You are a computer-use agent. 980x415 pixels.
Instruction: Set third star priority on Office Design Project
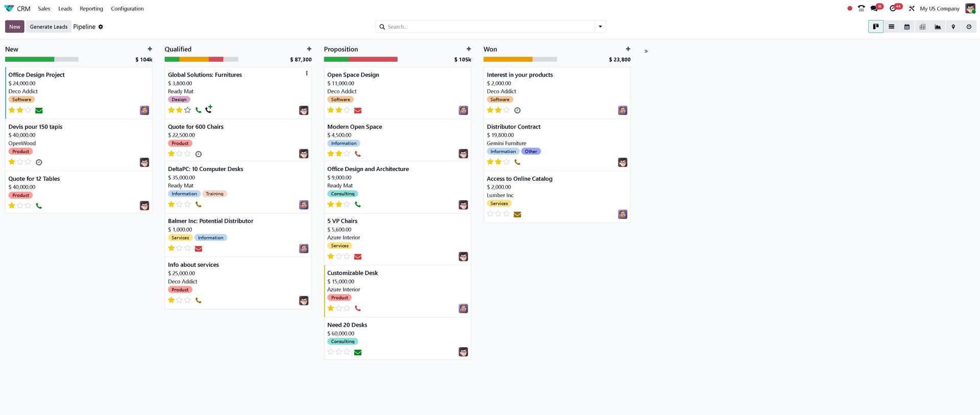28,110
